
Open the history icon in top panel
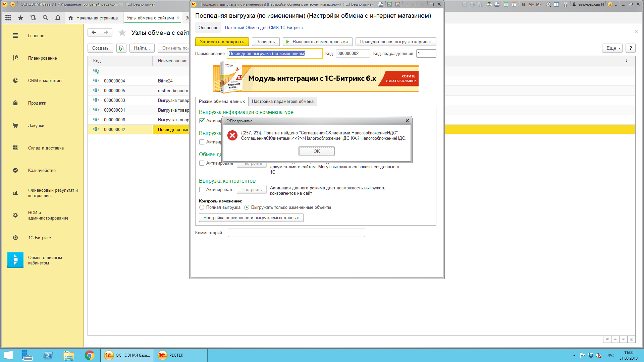coord(33,18)
